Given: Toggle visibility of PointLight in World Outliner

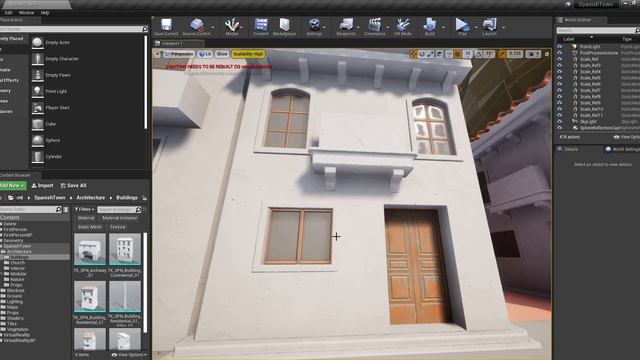Looking at the screenshot, I should pyautogui.click(x=560, y=47).
